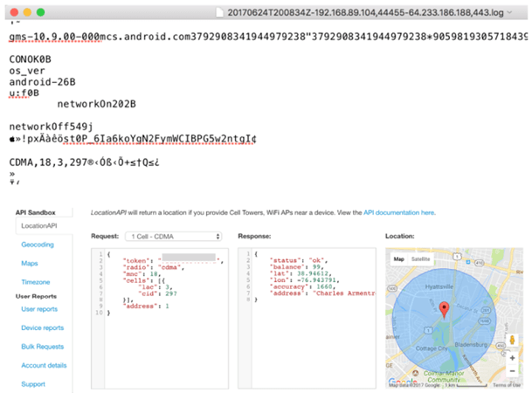Open Device reports link
The width and height of the screenshot is (532, 393).
click(x=43, y=327)
